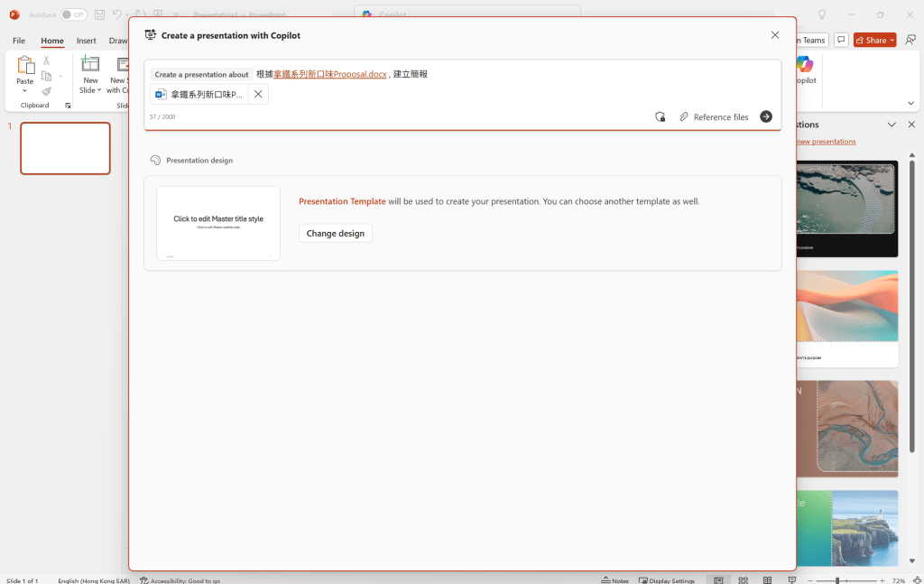Collapse the ribbon using the chevron
The width and height of the screenshot is (924, 584).
click(x=910, y=103)
